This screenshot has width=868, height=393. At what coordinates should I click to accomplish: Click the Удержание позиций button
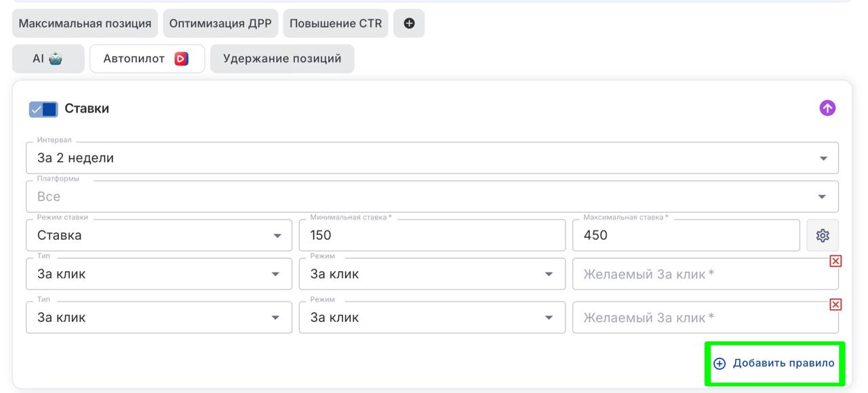click(x=282, y=59)
